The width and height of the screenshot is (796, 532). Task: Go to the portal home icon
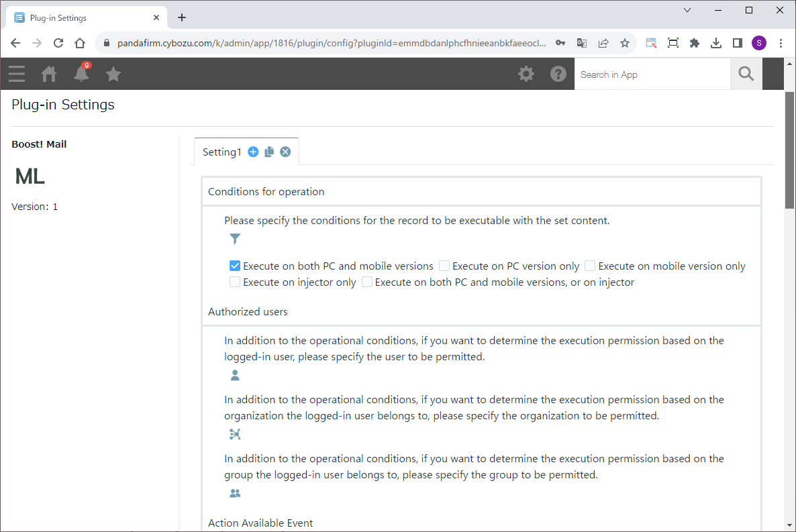pos(49,74)
